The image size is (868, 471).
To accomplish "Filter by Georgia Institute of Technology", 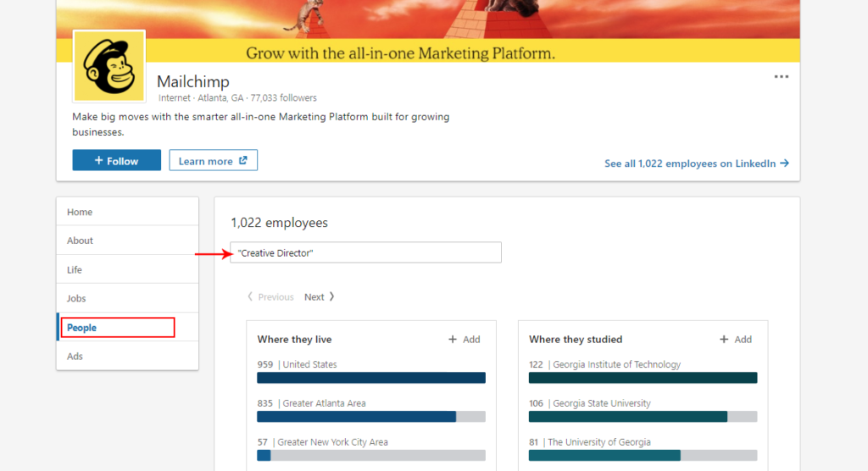I will [643, 378].
